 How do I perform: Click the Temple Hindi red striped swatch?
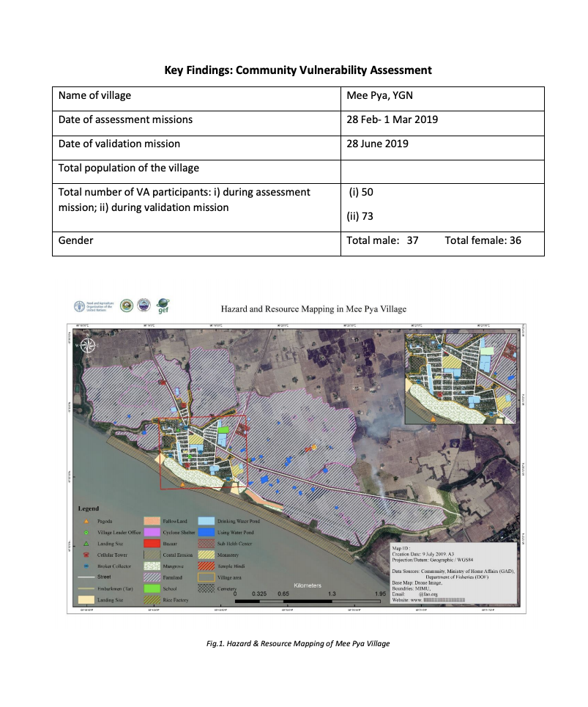click(x=206, y=566)
